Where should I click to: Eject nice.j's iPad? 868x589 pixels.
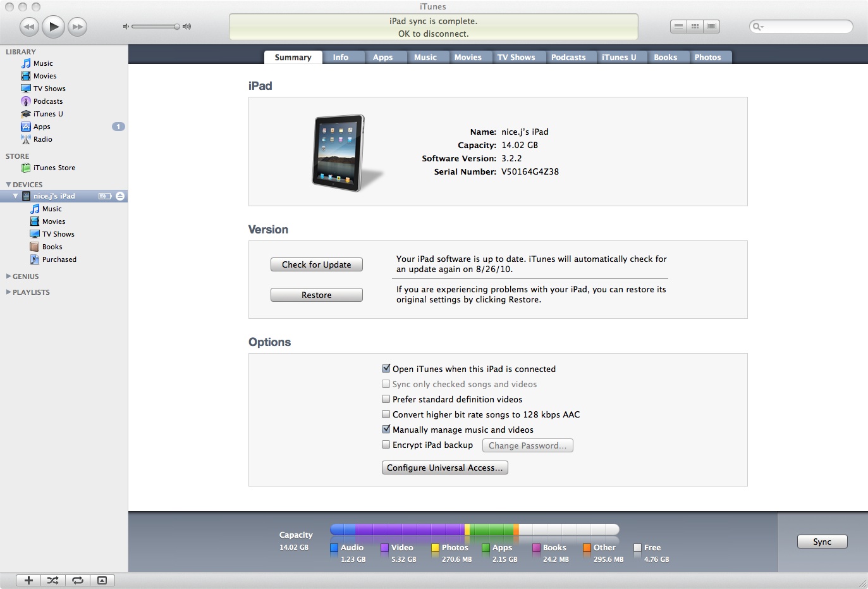120,196
